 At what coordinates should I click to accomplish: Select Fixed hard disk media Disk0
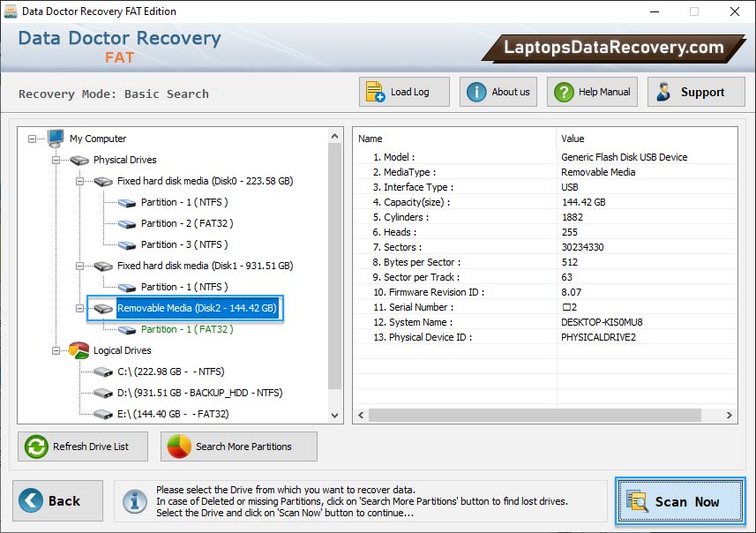click(x=205, y=181)
